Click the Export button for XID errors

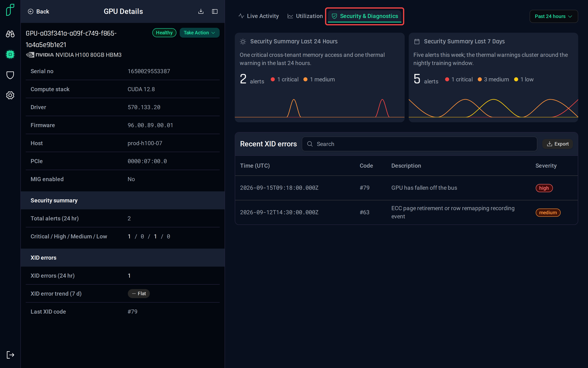click(557, 144)
